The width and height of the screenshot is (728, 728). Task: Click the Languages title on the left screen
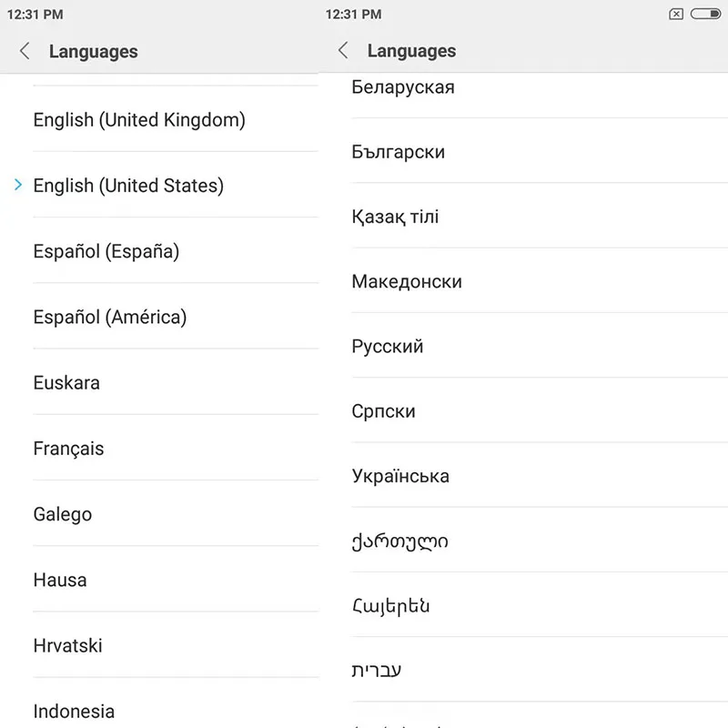92,52
